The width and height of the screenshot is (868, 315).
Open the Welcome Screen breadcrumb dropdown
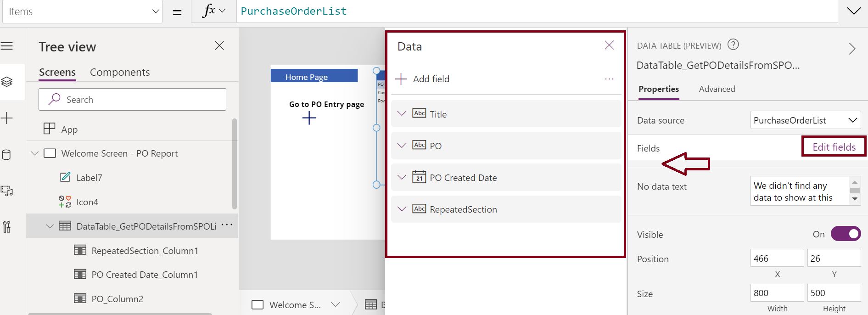336,304
